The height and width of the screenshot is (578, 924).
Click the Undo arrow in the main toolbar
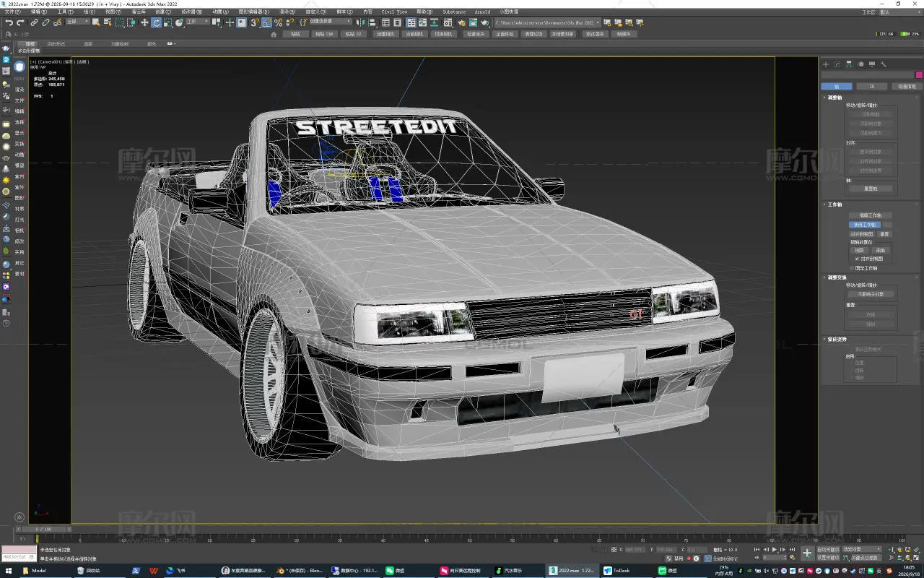9,22
